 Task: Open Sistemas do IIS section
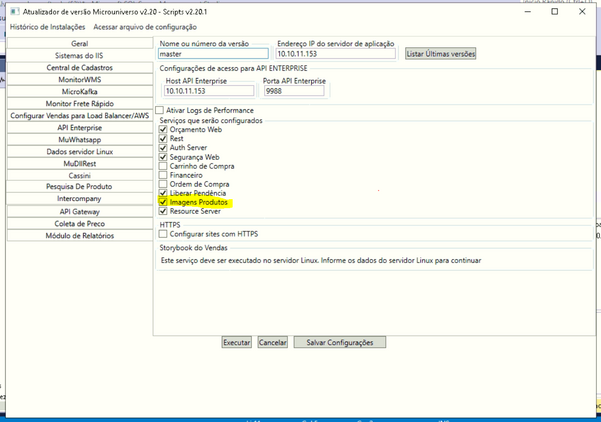80,56
